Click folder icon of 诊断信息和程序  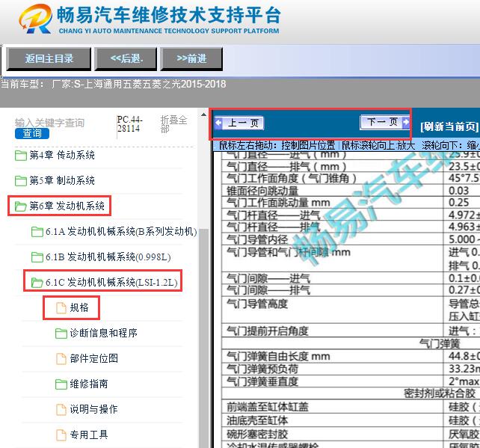[x=61, y=333]
